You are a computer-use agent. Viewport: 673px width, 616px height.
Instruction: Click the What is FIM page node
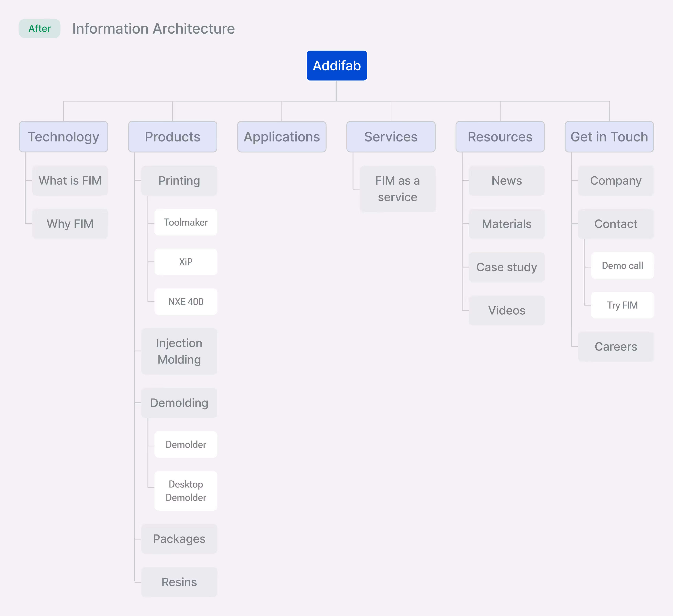tap(70, 181)
